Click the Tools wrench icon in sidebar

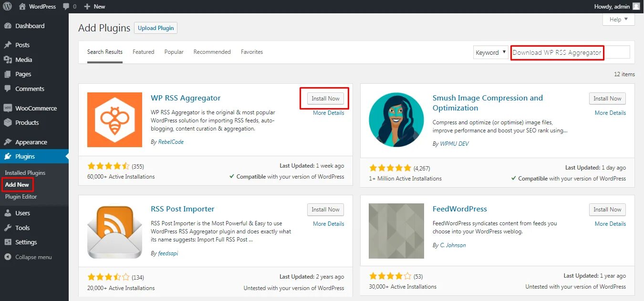coord(8,228)
